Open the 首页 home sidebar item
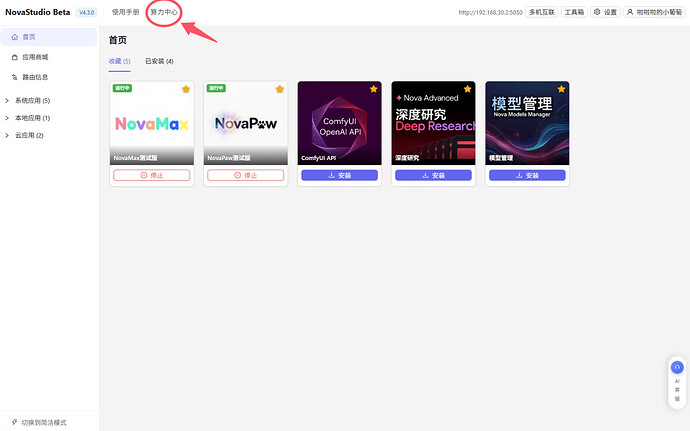The width and height of the screenshot is (690, 431). click(49, 37)
